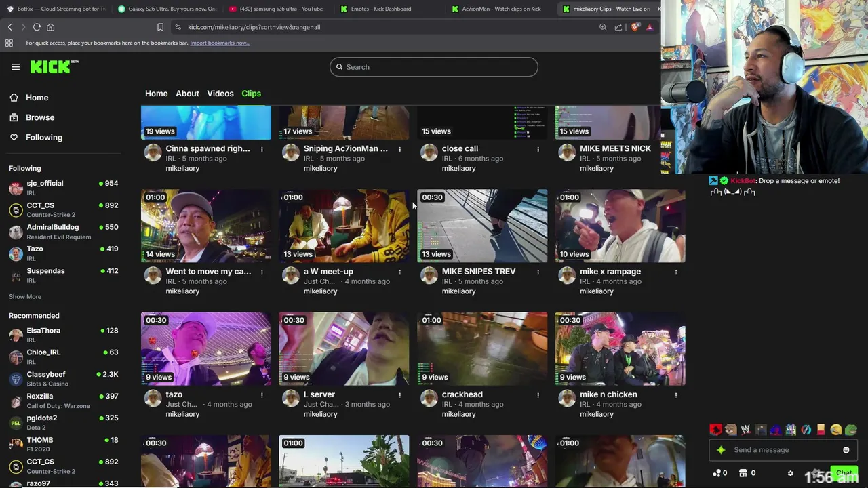The image size is (868, 488).
Task: Open options for 'MIKE SNIPES TREV' clip
Action: 538,272
